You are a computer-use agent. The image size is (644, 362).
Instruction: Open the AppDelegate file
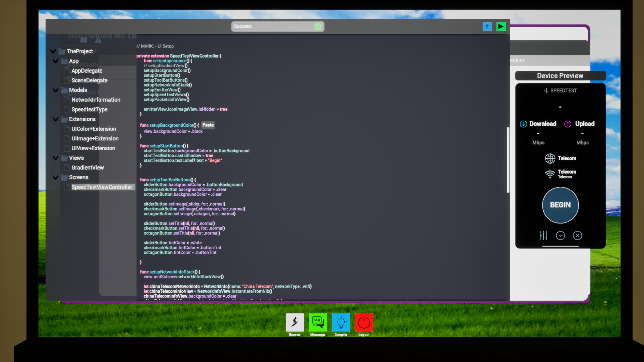click(x=87, y=71)
